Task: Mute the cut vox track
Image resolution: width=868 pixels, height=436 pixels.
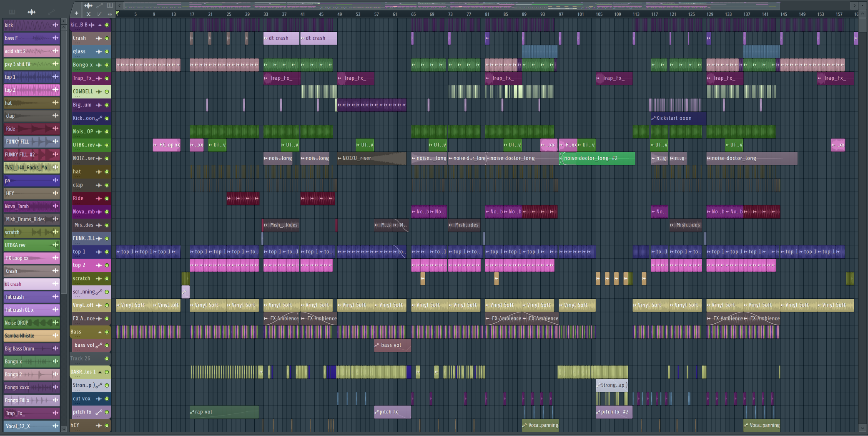Action: 107,399
